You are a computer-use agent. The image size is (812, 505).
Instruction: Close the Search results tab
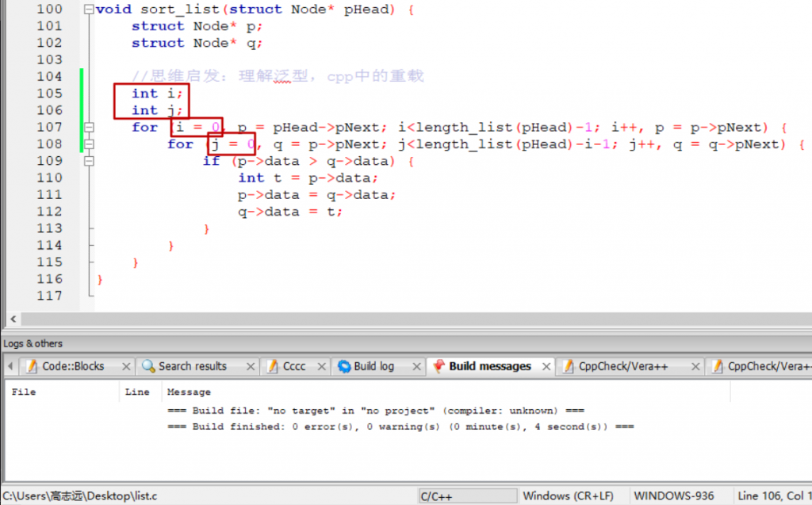[x=250, y=366]
